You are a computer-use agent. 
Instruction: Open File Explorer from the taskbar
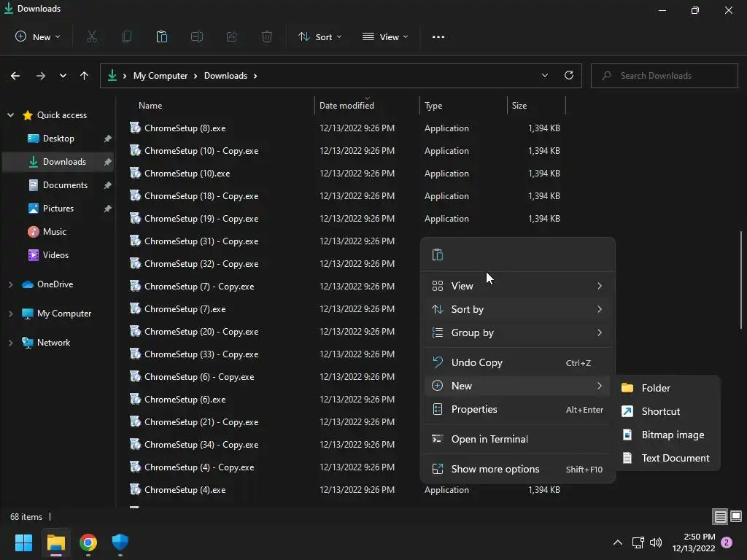pos(55,542)
